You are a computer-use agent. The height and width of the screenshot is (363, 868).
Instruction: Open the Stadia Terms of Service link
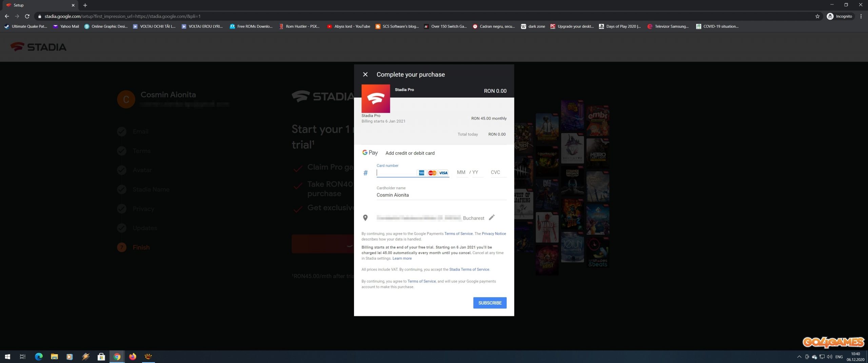[469, 270]
